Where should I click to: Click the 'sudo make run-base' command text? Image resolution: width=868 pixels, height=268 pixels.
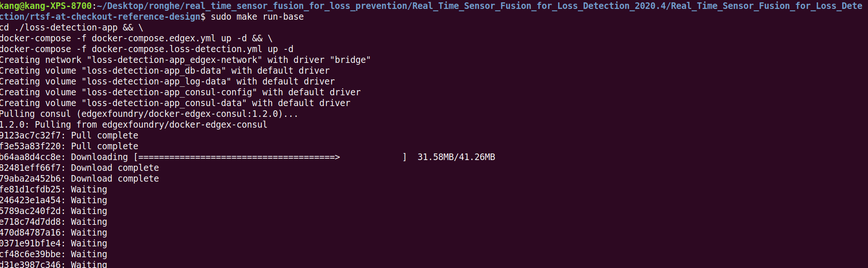[257, 17]
